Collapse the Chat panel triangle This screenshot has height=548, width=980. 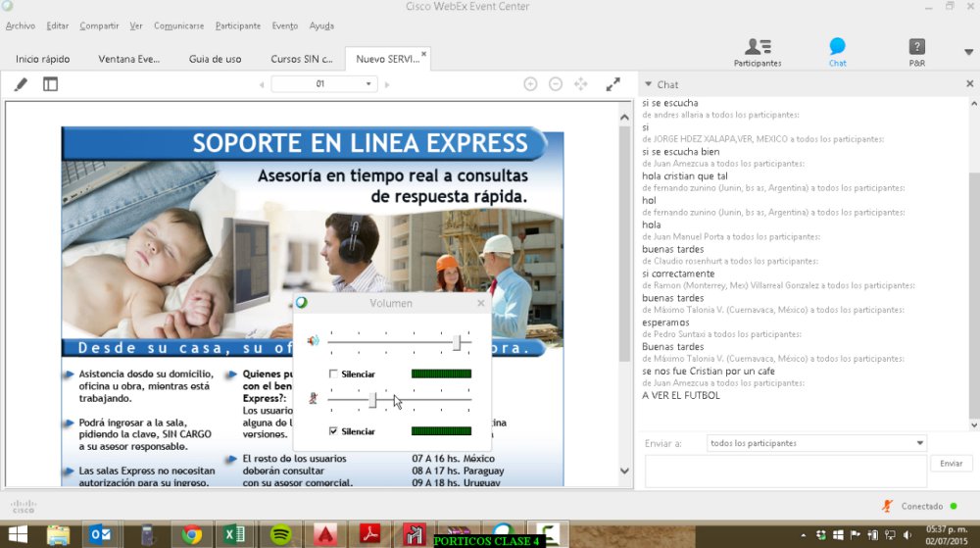[648, 83]
